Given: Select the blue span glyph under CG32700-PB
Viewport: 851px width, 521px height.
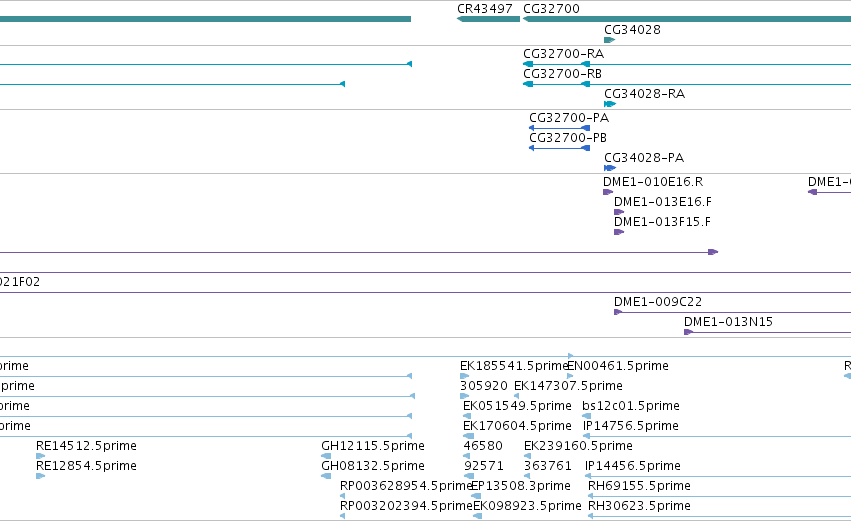Looking at the screenshot, I should tap(560, 148).
